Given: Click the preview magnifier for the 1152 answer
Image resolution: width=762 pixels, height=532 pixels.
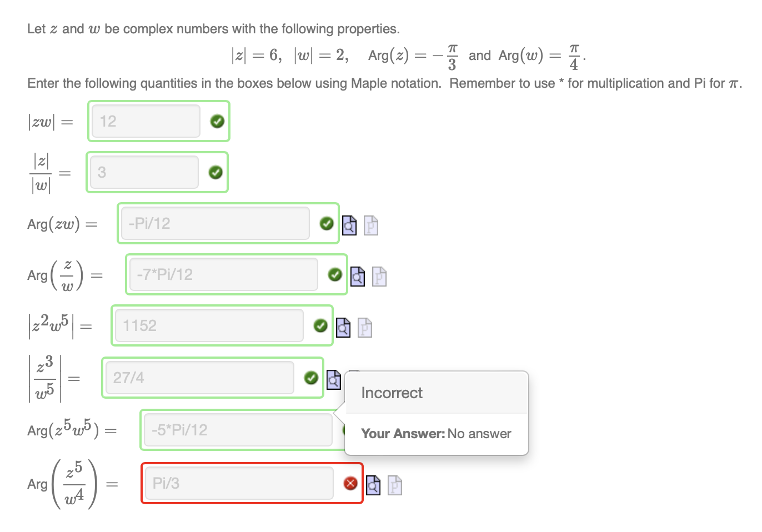Looking at the screenshot, I should click(343, 328).
